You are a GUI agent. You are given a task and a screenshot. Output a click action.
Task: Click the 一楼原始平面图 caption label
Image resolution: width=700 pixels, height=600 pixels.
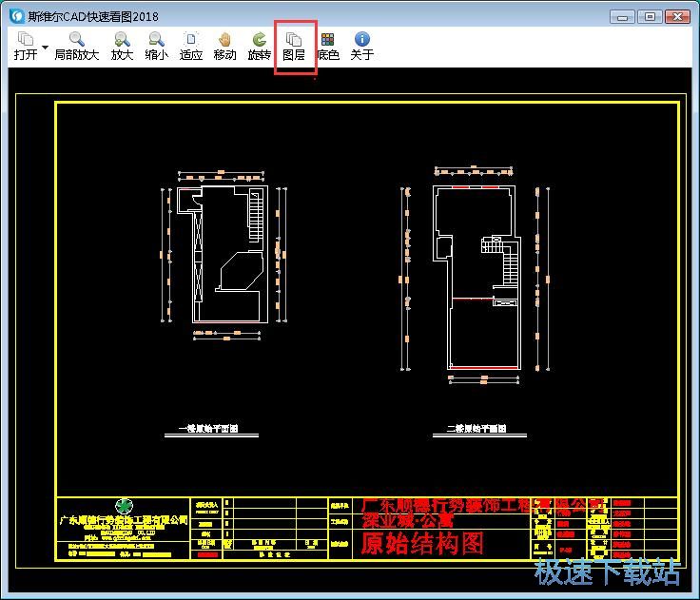207,429
